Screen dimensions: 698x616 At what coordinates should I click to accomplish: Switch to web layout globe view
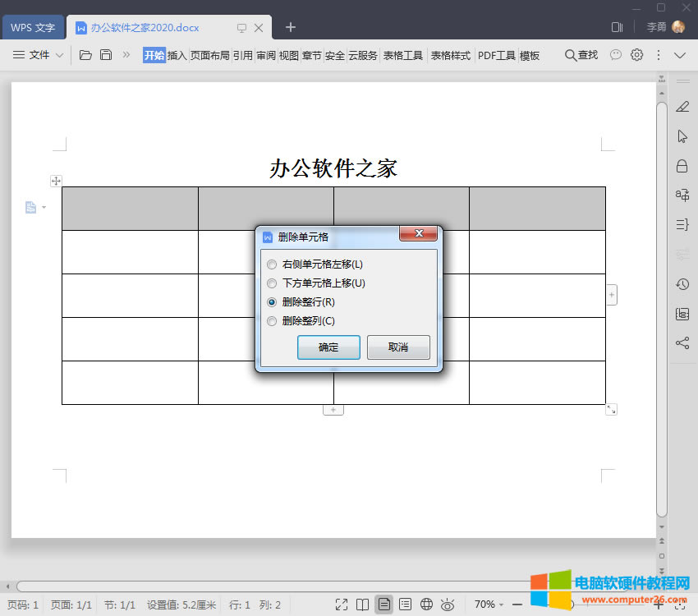(426, 605)
